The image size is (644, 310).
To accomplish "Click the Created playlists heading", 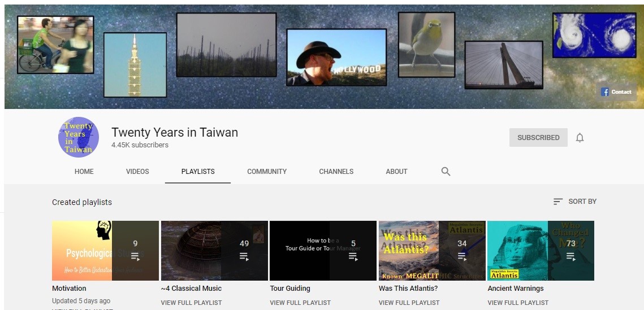I will tap(82, 202).
